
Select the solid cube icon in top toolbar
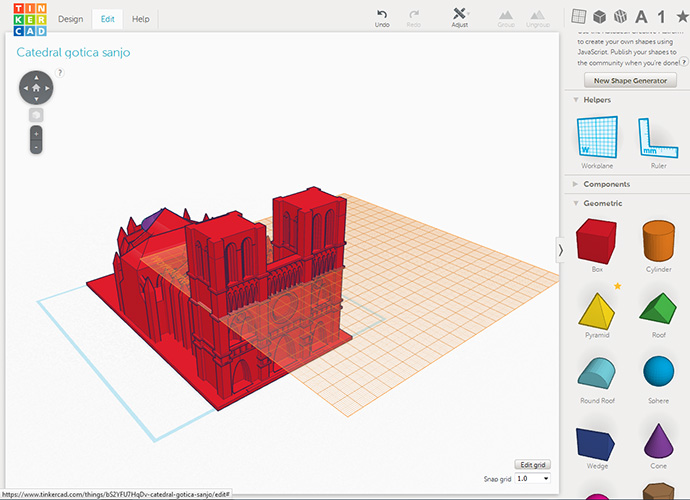click(599, 17)
